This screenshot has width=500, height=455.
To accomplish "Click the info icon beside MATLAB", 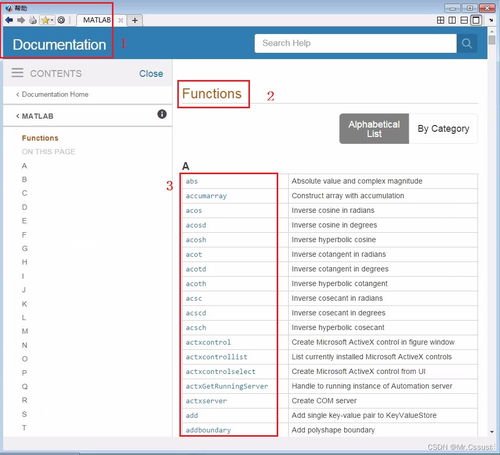I will (x=162, y=114).
